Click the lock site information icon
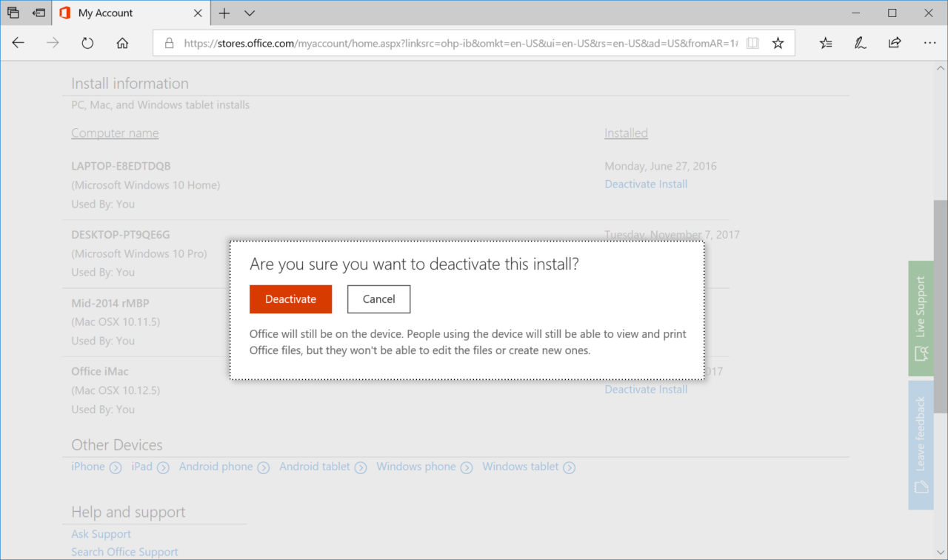The height and width of the screenshot is (560, 948). click(x=170, y=43)
